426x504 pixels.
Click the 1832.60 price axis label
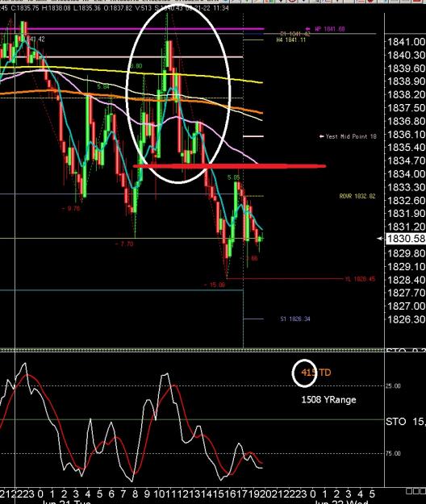pyautogui.click(x=407, y=200)
